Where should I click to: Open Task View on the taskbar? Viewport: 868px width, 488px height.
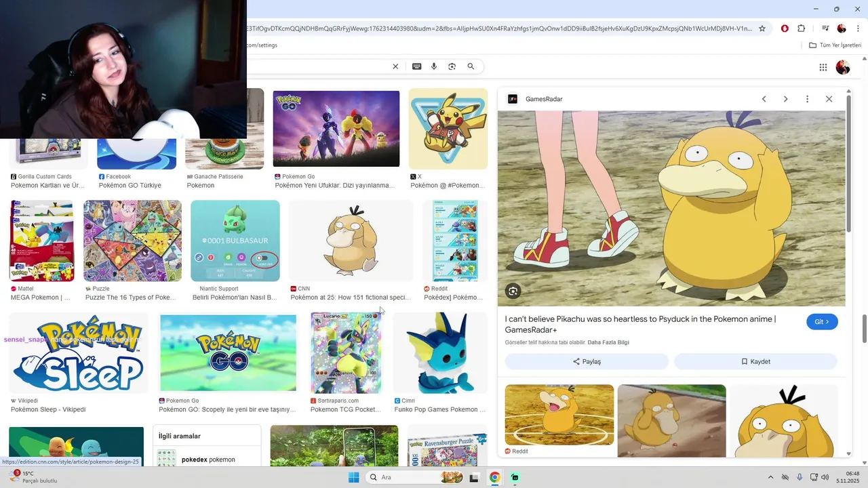pos(474,477)
